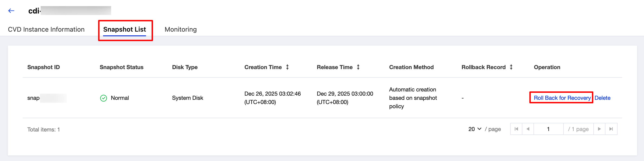Go to first page of snapshots
The width and height of the screenshot is (644, 161).
pyautogui.click(x=516, y=129)
